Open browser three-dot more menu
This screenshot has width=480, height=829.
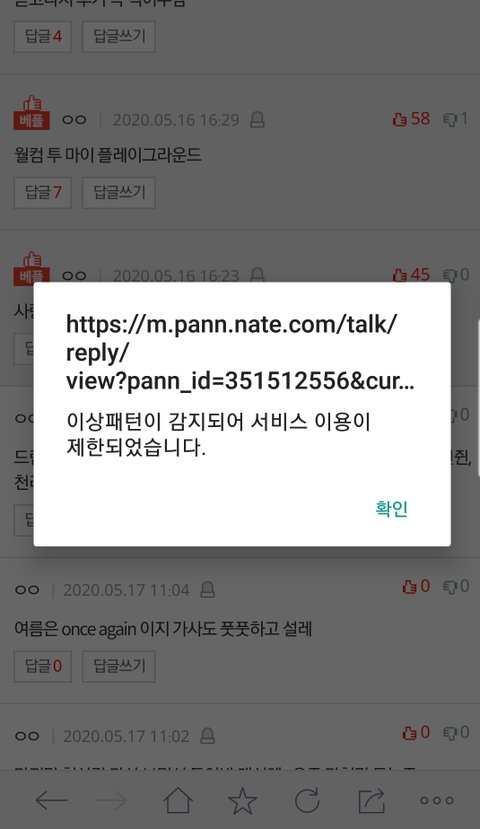pos(437,800)
